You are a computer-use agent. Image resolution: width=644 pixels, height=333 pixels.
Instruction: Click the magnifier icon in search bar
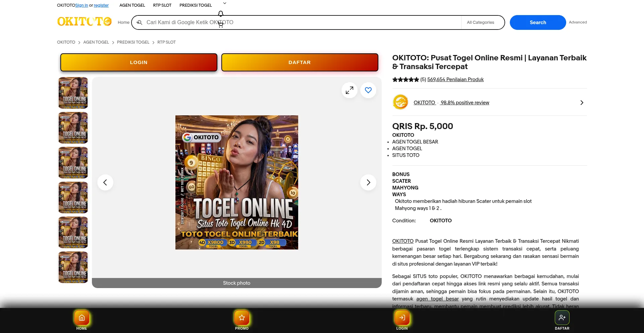coord(140,22)
